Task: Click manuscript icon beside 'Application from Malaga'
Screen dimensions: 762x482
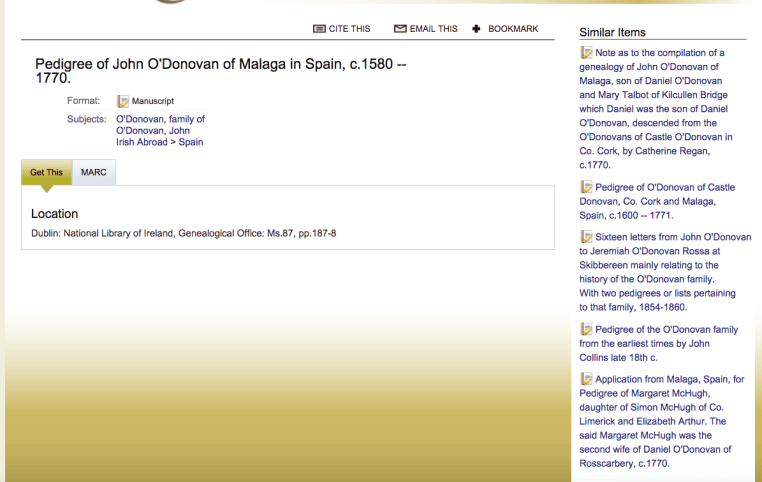Action: pos(586,379)
